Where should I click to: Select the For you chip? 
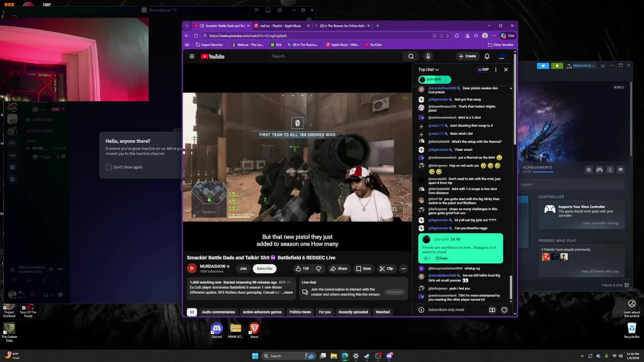(x=325, y=312)
